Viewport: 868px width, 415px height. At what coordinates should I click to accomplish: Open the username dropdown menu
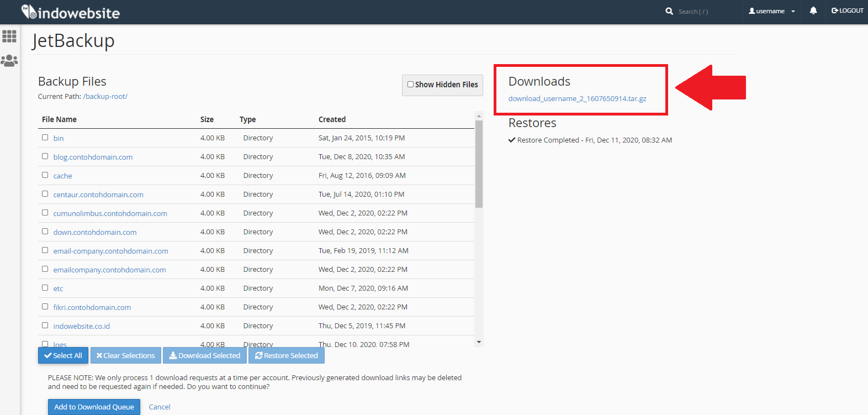point(772,11)
